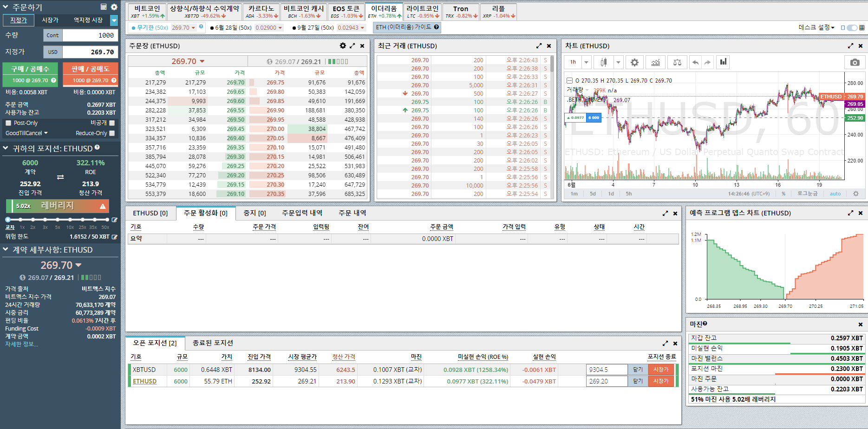868x429 pixels.
Task: Switch to 비트코인 XBT tab
Action: point(148,12)
